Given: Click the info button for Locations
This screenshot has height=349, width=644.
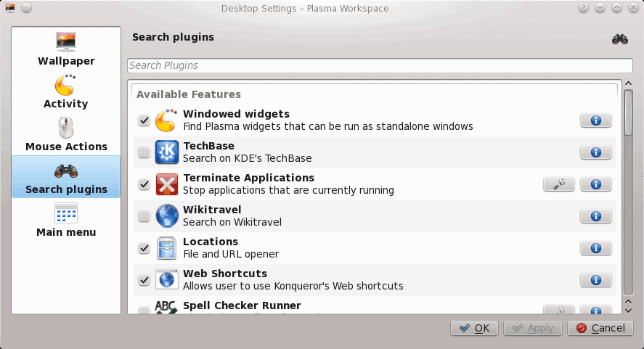Looking at the screenshot, I should coord(595,248).
